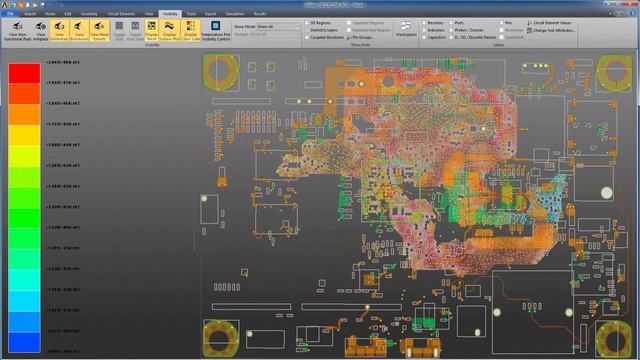Image resolution: width=640 pixels, height=360 pixels.
Task: Enable the IC / IO / Discrete Devices checkbox
Action: [451, 37]
